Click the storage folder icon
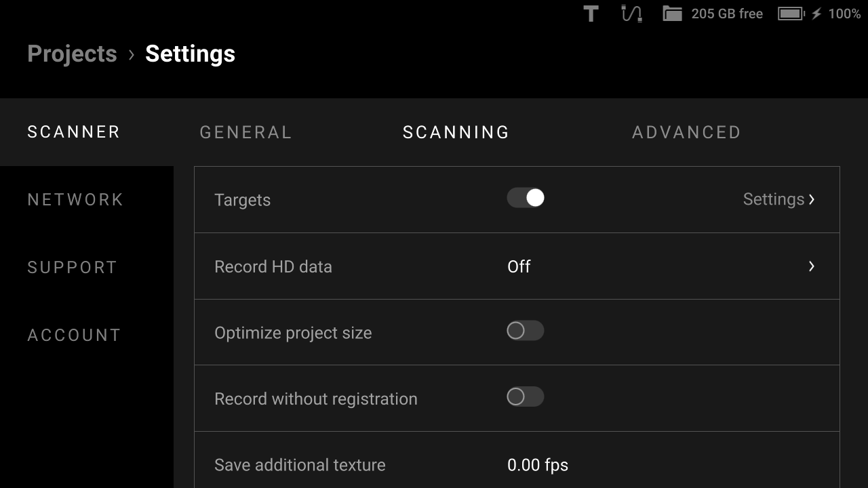 coord(672,14)
